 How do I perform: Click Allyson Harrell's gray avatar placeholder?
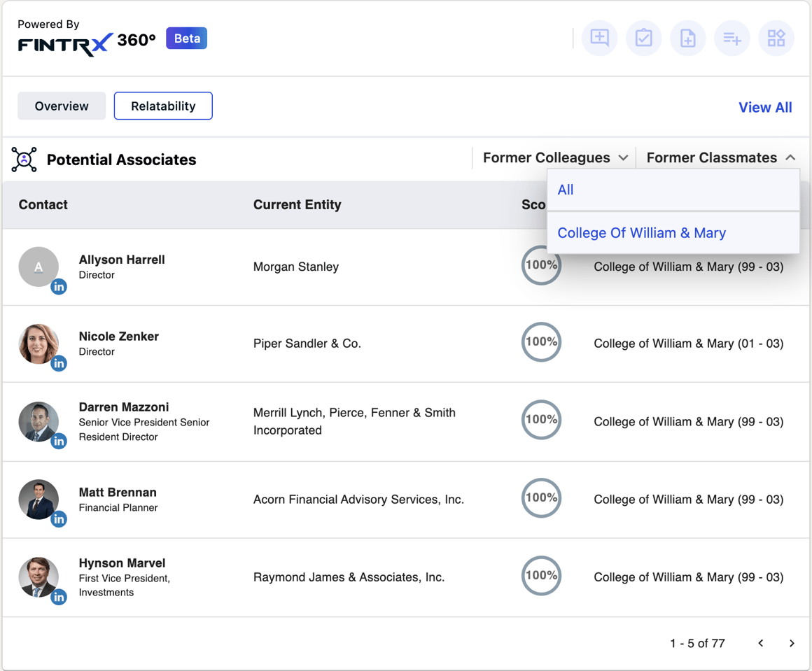pyautogui.click(x=38, y=267)
